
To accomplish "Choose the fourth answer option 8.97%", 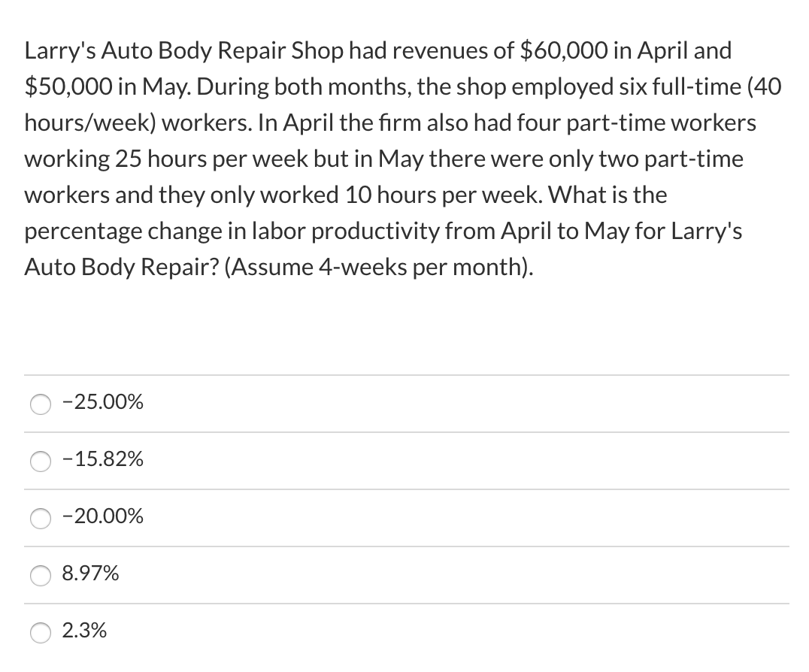I will point(41,576).
